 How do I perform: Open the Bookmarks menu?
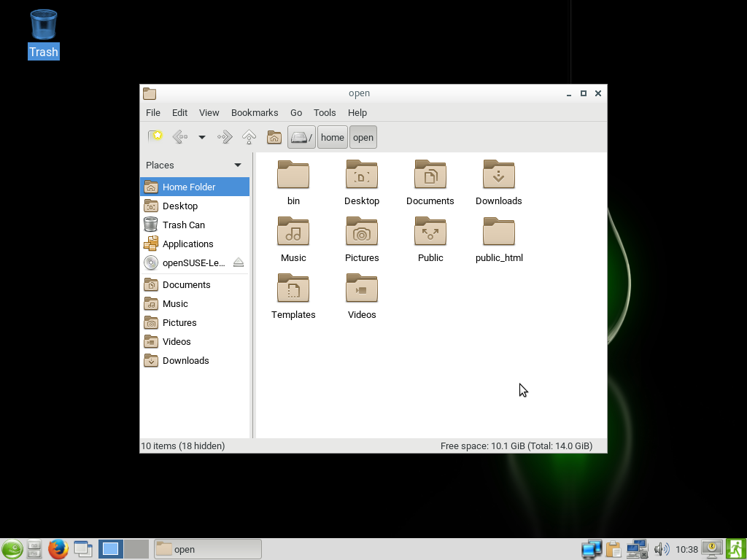pyautogui.click(x=254, y=112)
